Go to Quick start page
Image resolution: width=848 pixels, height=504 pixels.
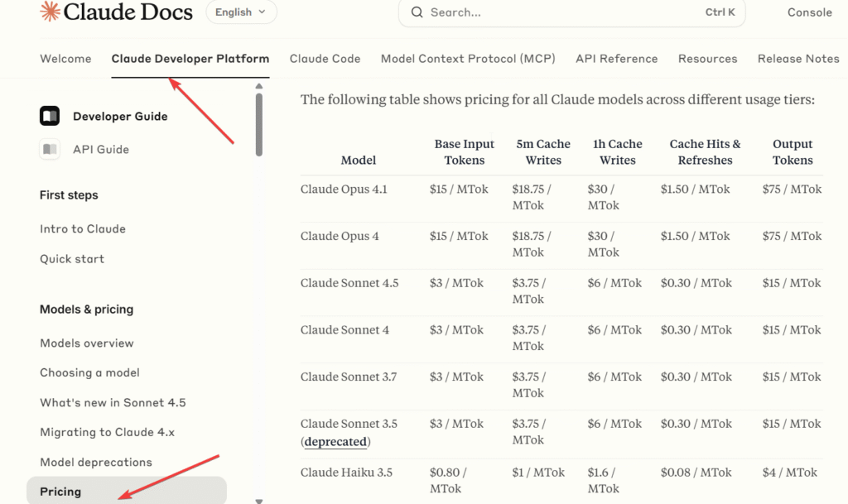[x=72, y=259]
